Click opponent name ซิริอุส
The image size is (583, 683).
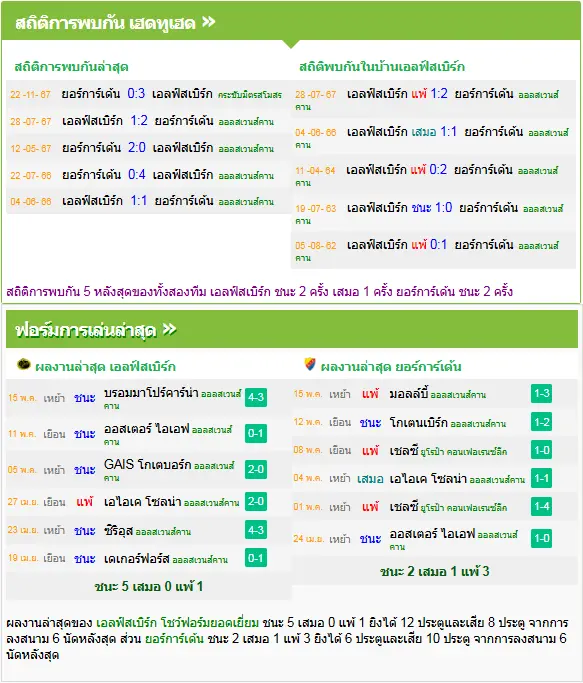118,531
